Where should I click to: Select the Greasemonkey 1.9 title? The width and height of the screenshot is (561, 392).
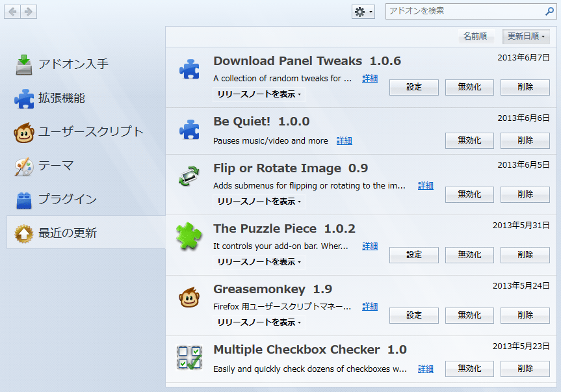pyautogui.click(x=272, y=289)
